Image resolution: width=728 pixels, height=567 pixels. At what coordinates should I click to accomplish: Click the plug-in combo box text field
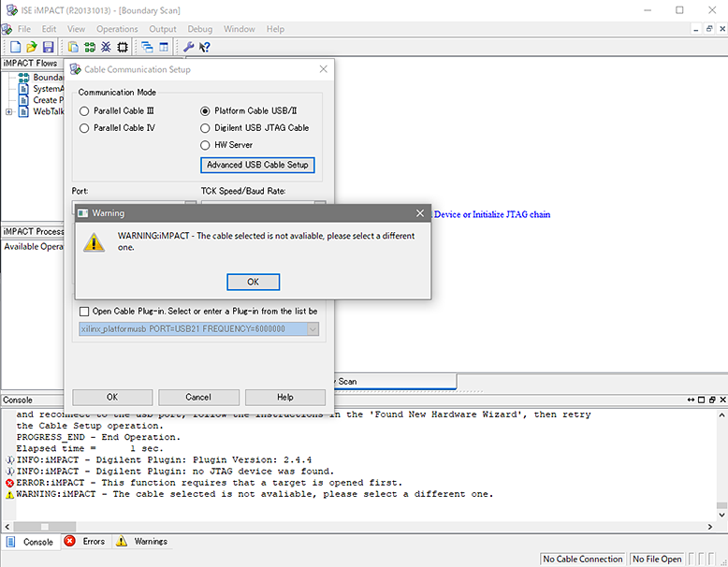[x=193, y=329]
